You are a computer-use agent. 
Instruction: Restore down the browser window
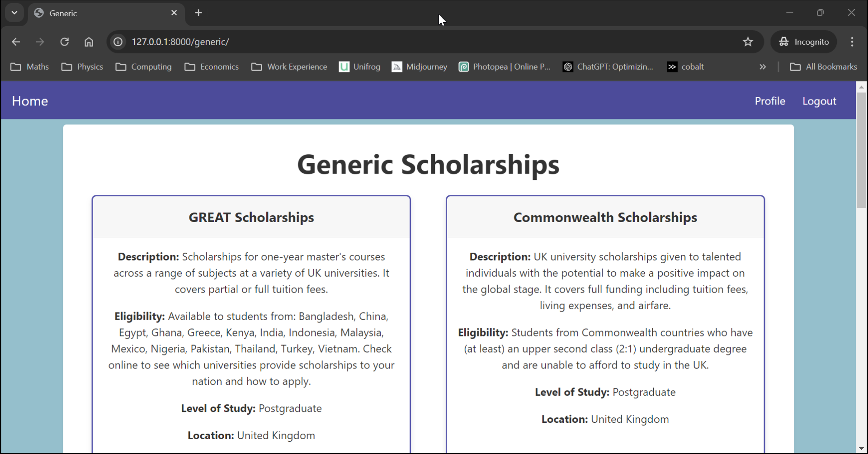[x=821, y=13]
